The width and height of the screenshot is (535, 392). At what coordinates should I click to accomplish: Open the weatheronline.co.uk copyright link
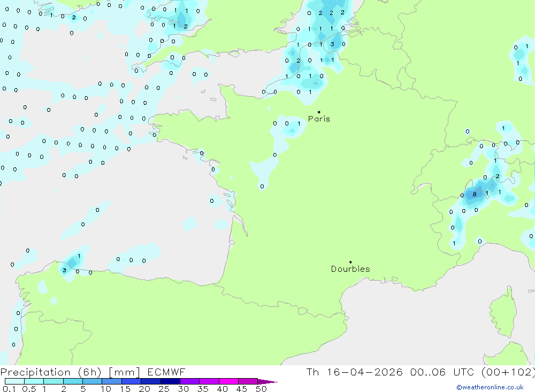(490, 387)
